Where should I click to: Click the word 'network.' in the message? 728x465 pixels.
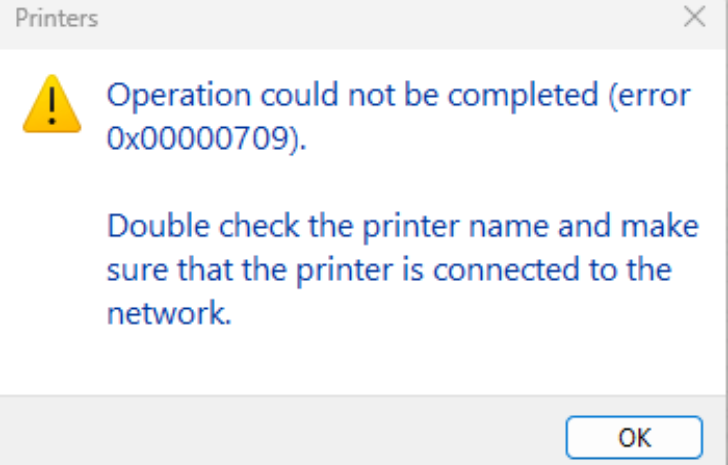pos(169,313)
